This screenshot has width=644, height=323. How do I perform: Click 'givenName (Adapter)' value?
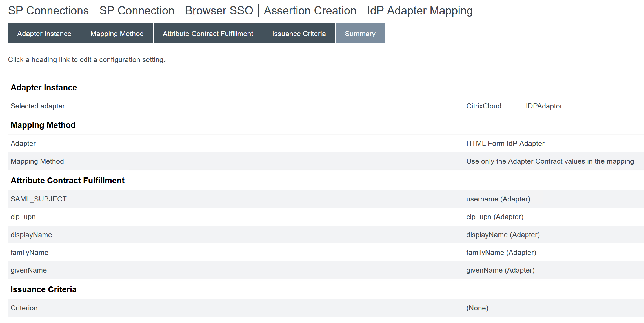[x=501, y=270]
